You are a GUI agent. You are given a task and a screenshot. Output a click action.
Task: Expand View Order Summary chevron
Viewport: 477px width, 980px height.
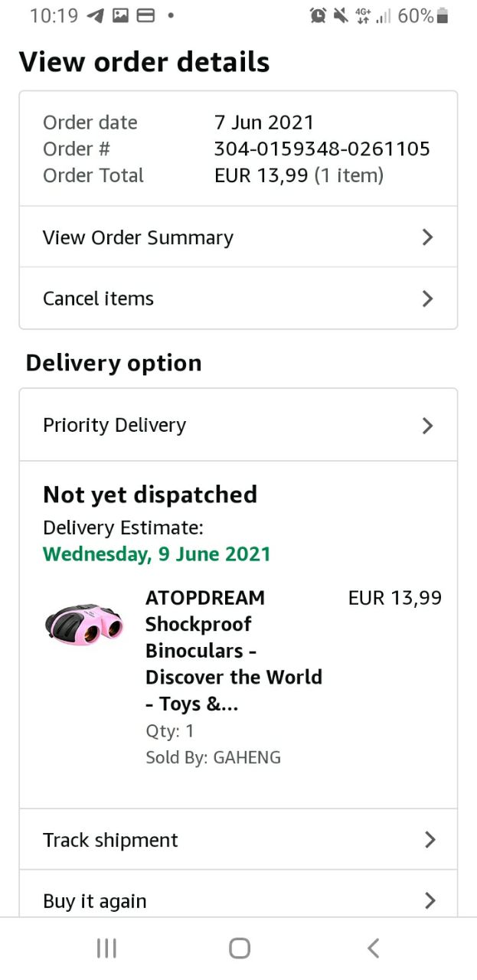tap(428, 237)
